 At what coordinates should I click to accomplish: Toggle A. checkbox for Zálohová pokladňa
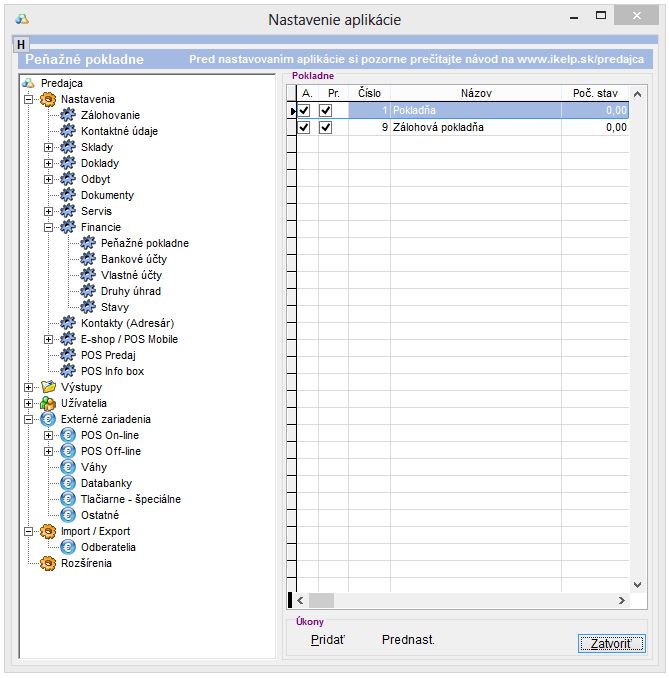[x=304, y=127]
